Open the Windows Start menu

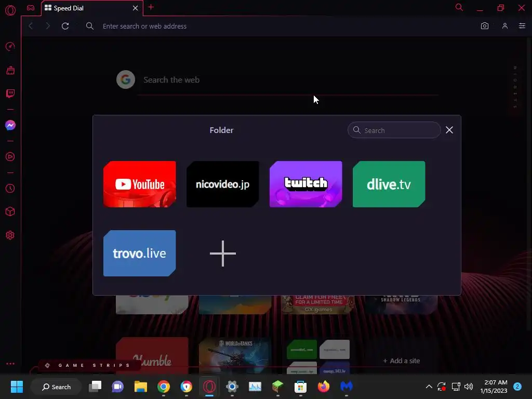click(x=17, y=387)
